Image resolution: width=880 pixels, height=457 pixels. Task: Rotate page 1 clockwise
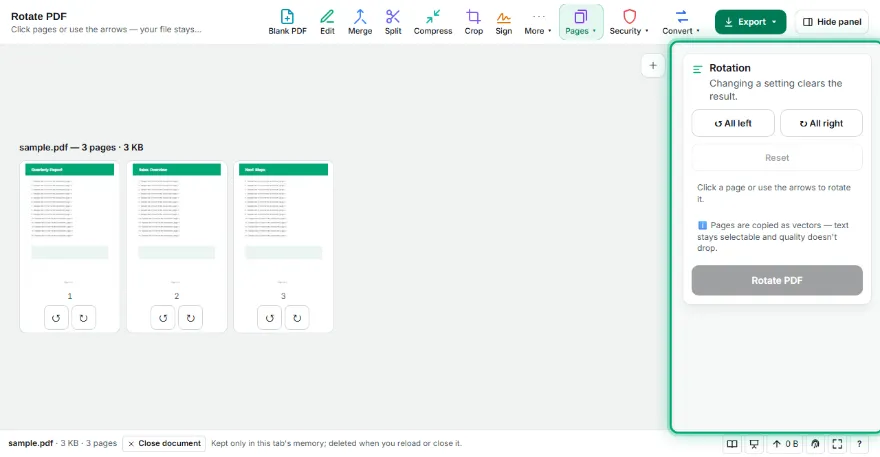[84, 318]
